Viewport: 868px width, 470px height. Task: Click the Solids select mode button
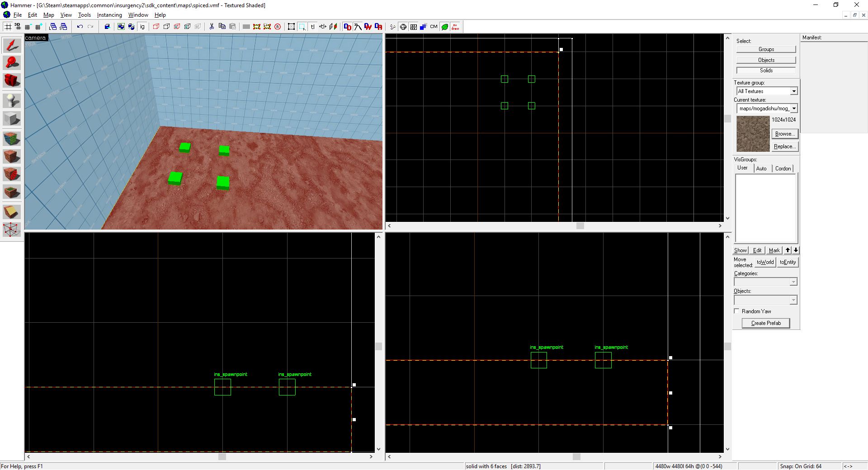click(766, 70)
